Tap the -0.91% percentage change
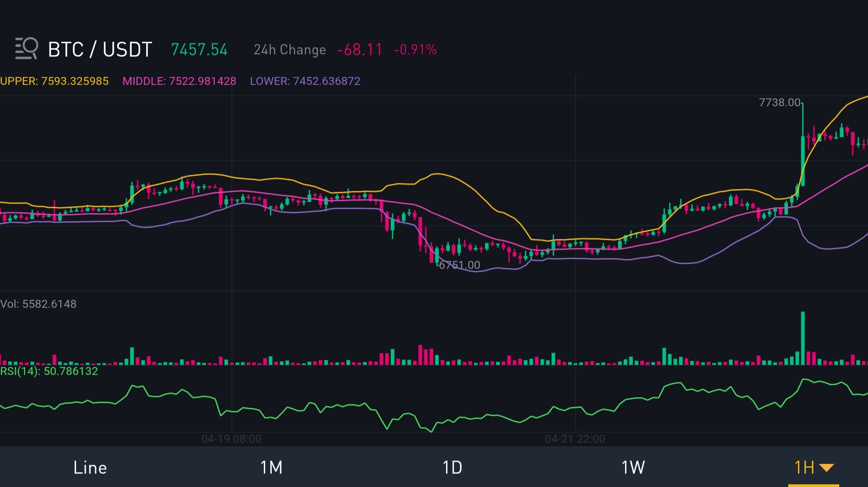Image resolution: width=868 pixels, height=487 pixels. [415, 50]
